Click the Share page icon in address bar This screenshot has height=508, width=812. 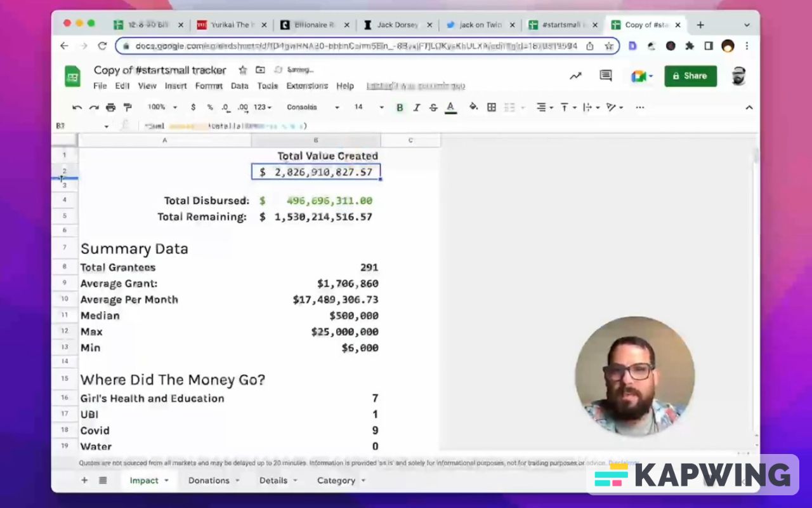tap(590, 46)
